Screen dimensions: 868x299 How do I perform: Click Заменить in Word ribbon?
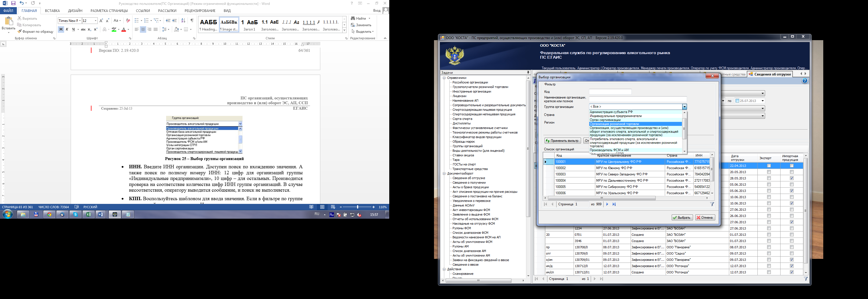[x=361, y=25]
